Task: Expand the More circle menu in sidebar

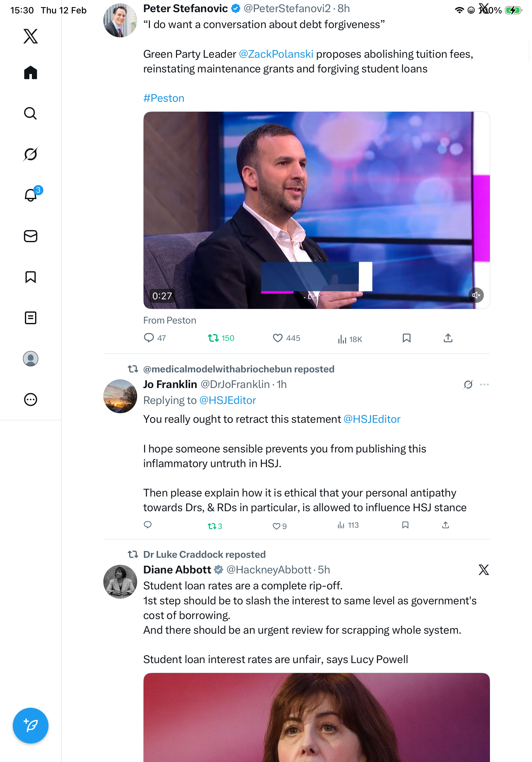Action: click(31, 399)
